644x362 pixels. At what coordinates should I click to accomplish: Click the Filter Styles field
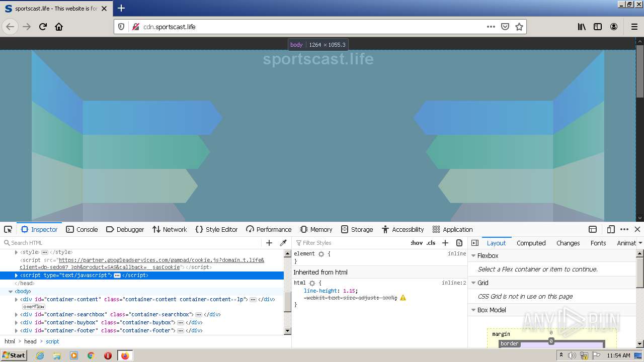pyautogui.click(x=351, y=243)
